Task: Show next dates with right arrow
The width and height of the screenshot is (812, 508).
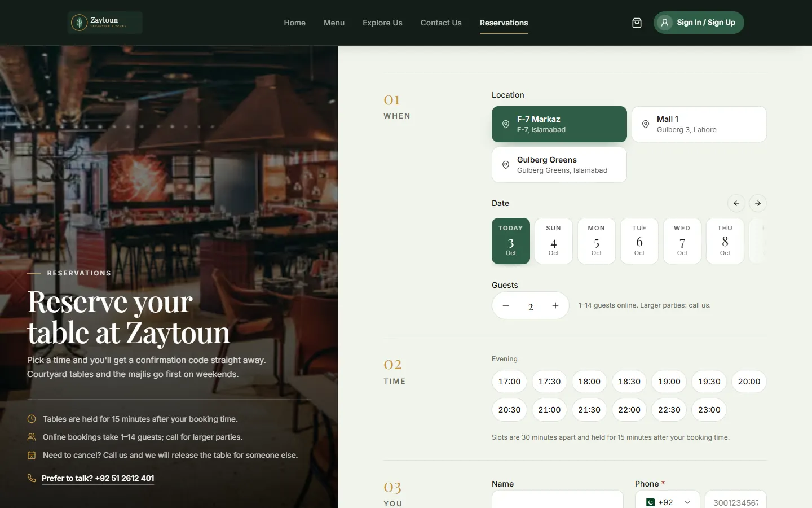Action: tap(758, 203)
